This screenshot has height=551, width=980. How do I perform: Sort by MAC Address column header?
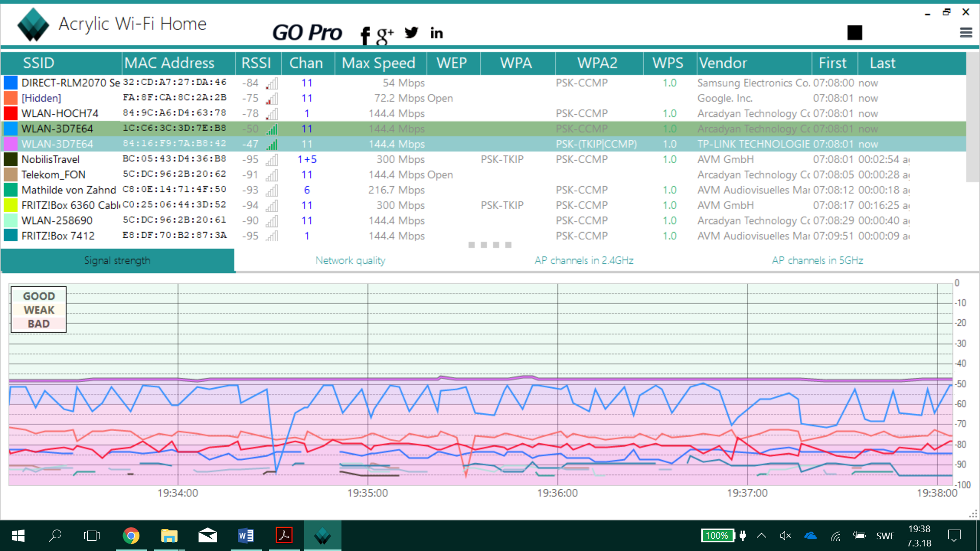179,63
